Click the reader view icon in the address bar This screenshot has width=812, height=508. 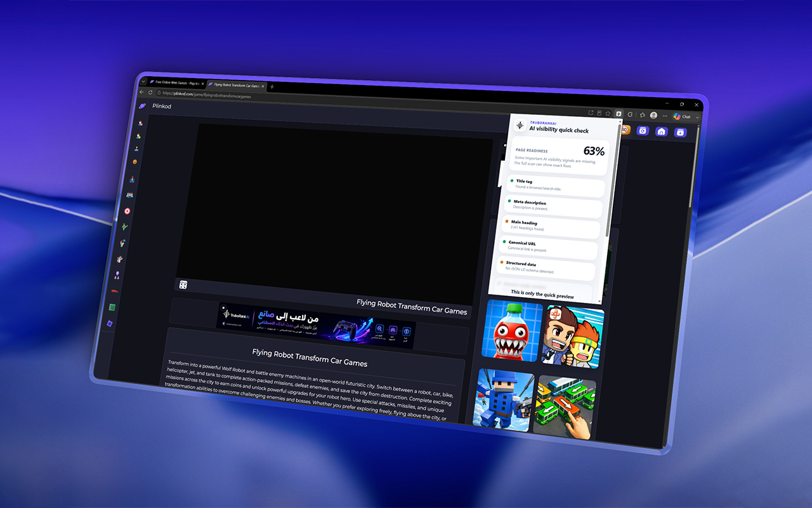599,113
